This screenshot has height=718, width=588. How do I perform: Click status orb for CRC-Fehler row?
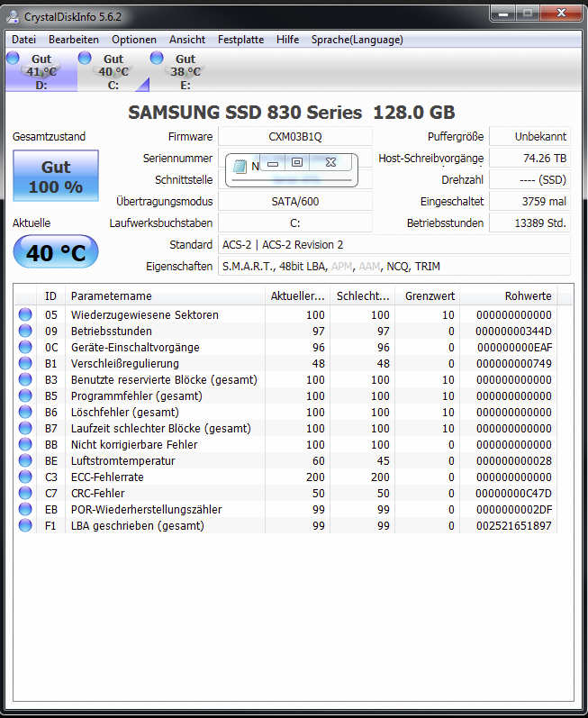pyautogui.click(x=25, y=493)
